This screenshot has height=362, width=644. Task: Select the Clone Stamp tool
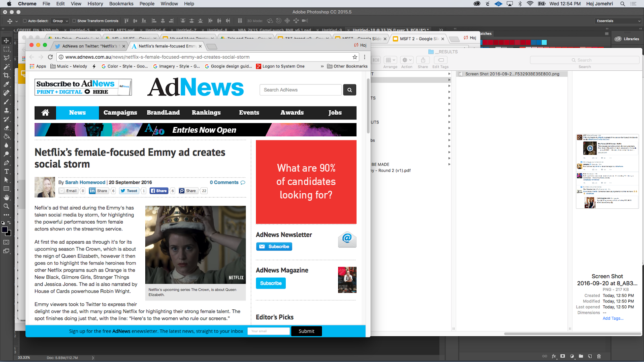coord(6,110)
